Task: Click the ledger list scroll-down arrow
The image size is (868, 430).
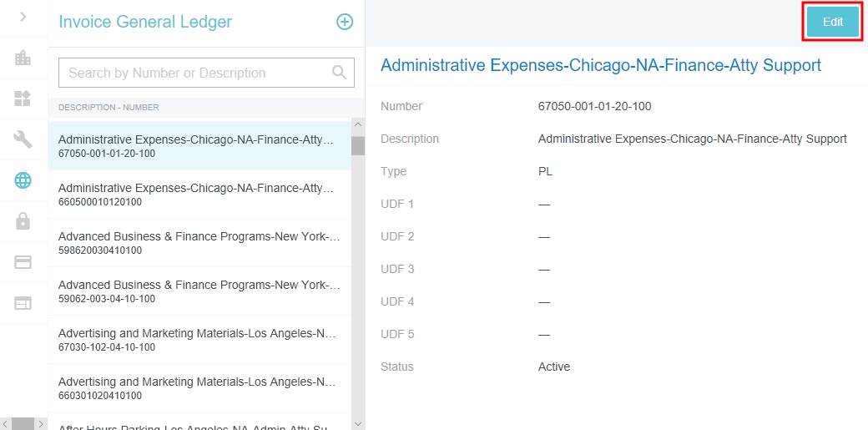Action: coord(358,423)
